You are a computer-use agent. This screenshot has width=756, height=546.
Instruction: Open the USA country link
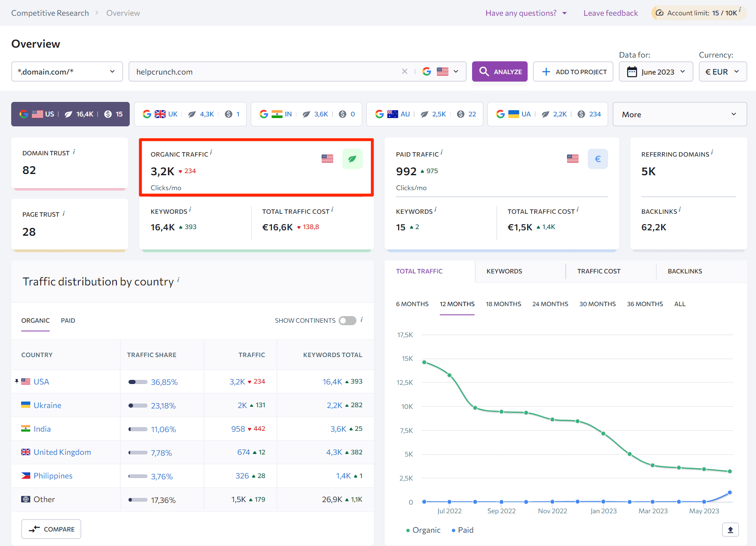[41, 382]
